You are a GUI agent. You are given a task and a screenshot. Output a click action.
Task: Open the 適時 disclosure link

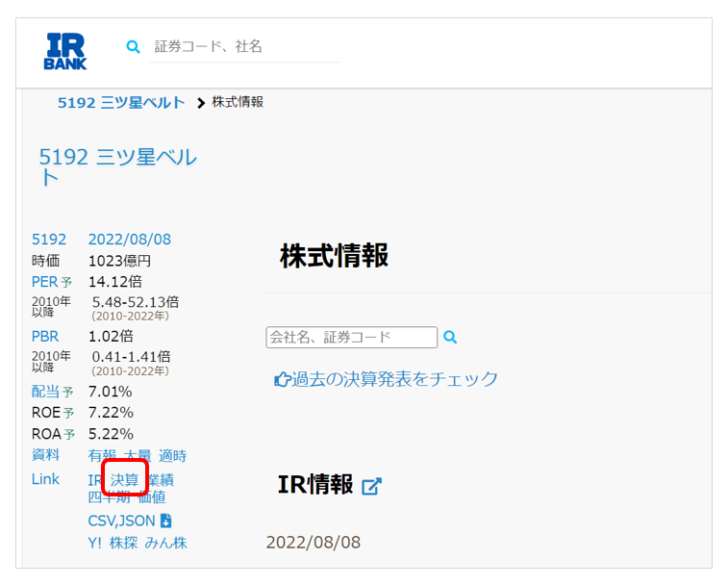pyautogui.click(x=172, y=456)
